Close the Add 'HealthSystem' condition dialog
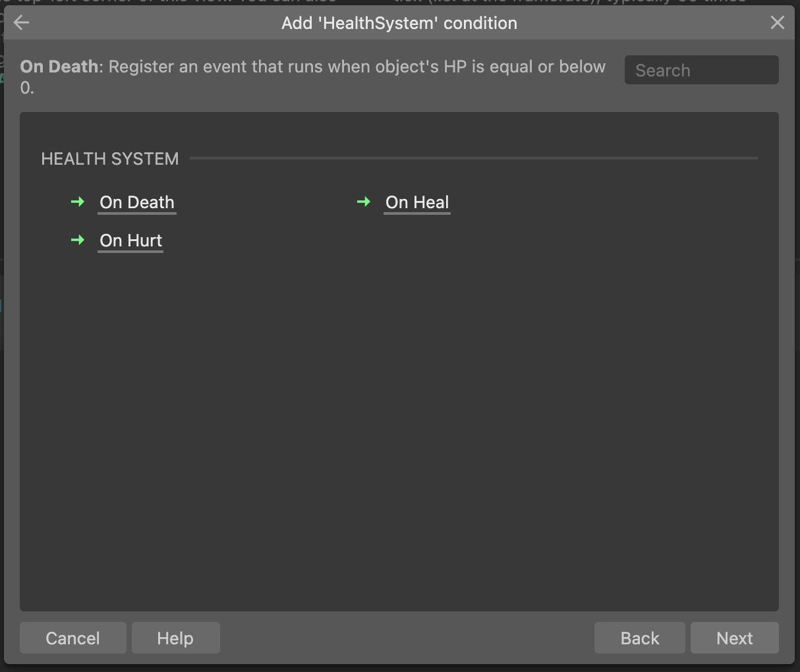 [778, 23]
